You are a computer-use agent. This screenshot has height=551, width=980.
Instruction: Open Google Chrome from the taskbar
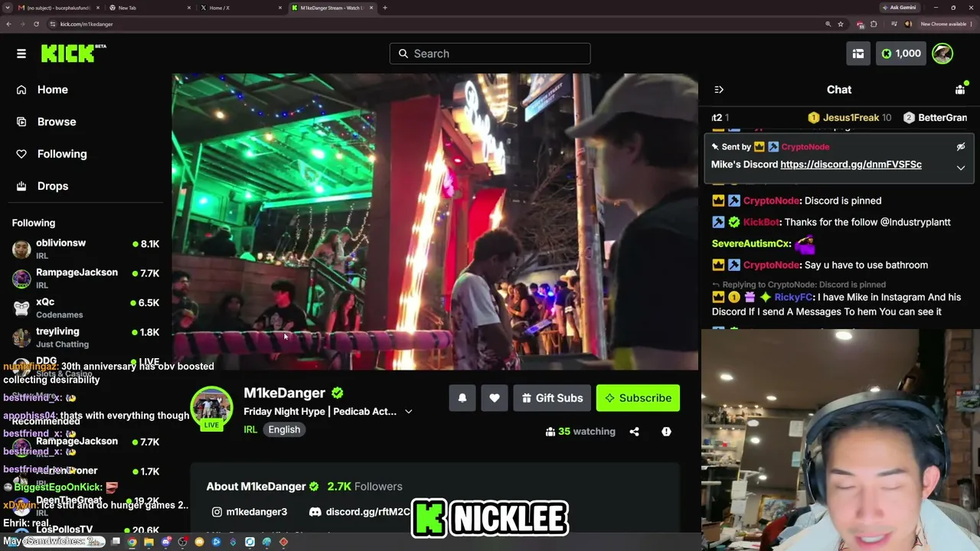tap(132, 542)
